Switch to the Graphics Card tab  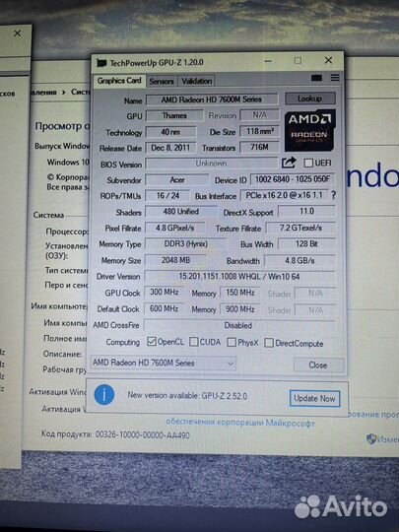(119, 81)
